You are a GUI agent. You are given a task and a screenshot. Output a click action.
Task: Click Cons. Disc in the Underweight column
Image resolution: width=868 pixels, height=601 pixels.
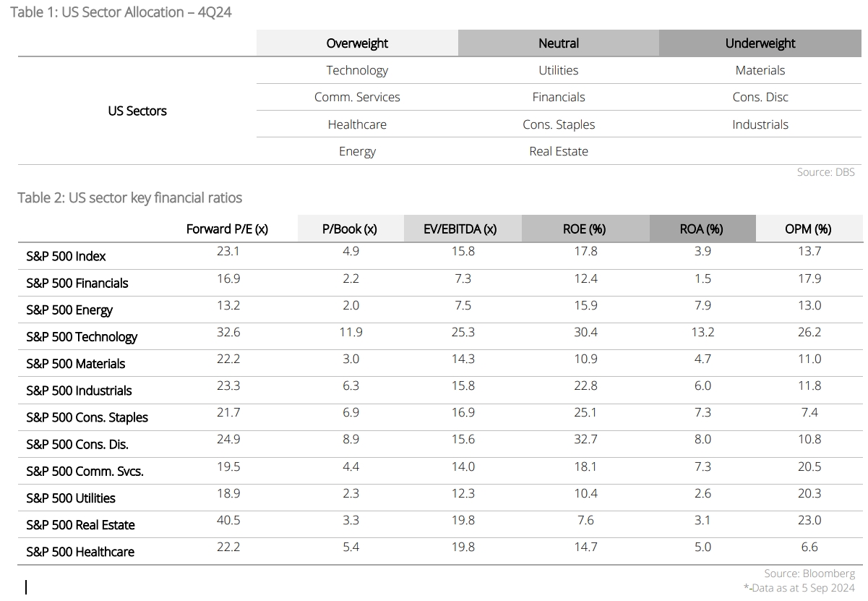pos(760,97)
